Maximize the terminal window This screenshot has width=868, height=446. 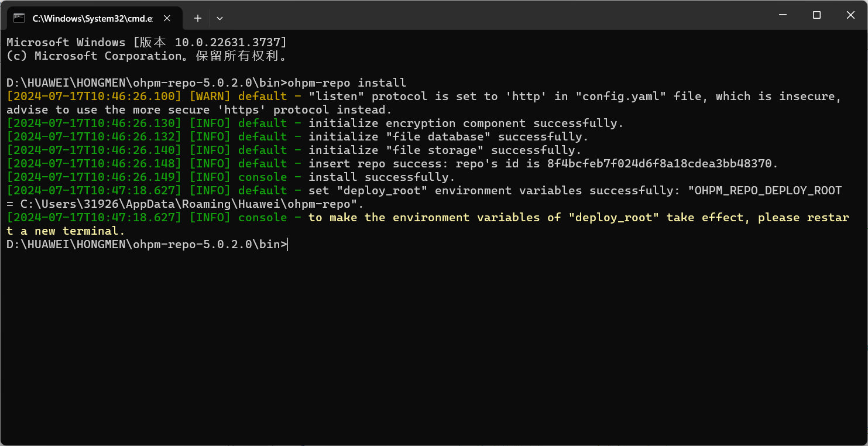[816, 15]
